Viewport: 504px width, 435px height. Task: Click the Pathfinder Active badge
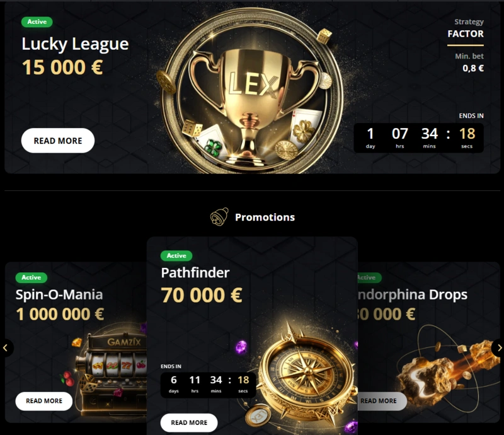click(x=176, y=256)
